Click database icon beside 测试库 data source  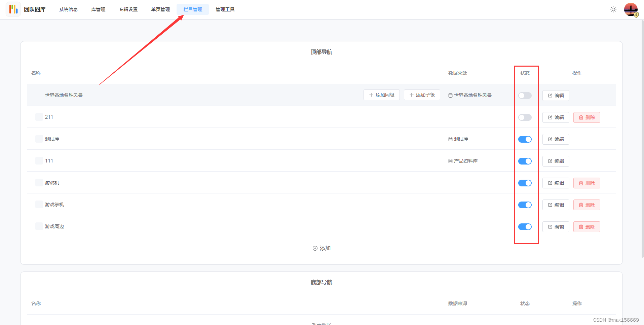click(x=450, y=139)
